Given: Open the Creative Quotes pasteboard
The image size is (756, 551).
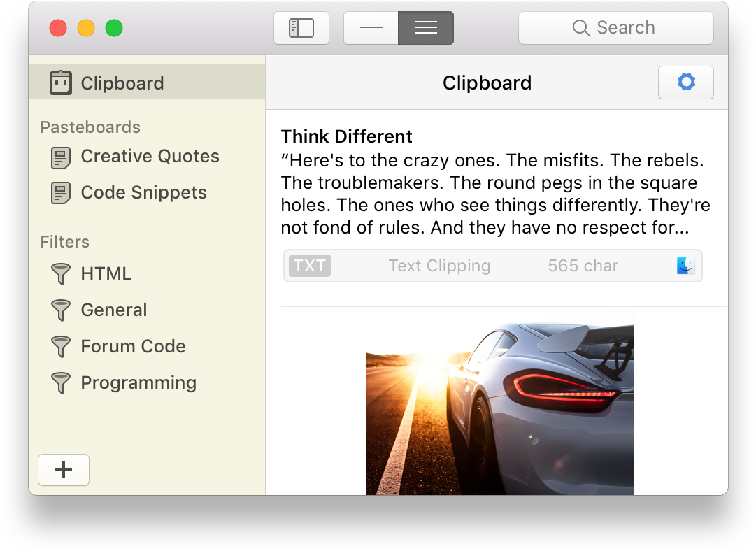Looking at the screenshot, I should (x=150, y=157).
